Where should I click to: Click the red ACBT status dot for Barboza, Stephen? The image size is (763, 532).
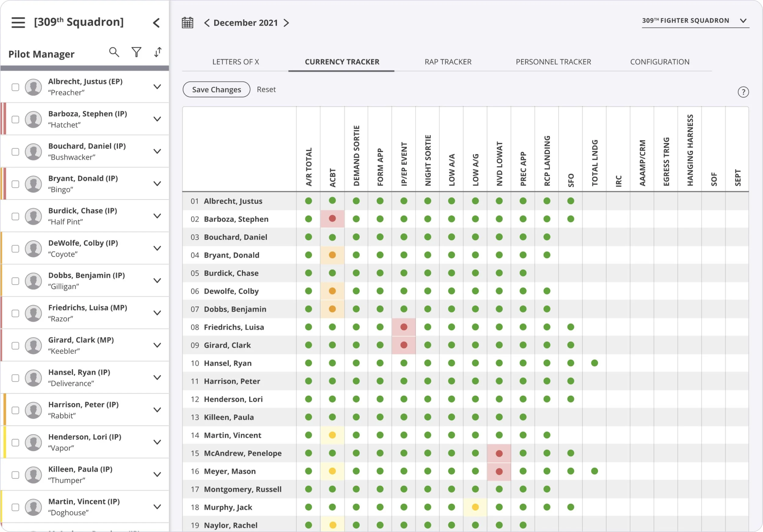pyautogui.click(x=332, y=219)
